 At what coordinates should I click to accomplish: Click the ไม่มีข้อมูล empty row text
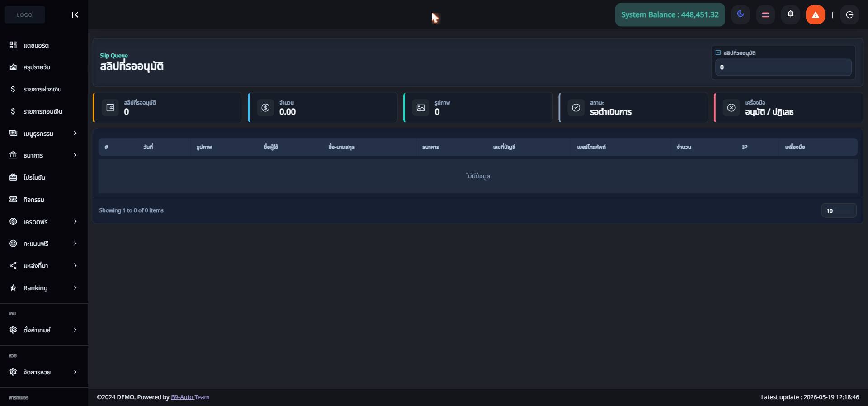478,176
